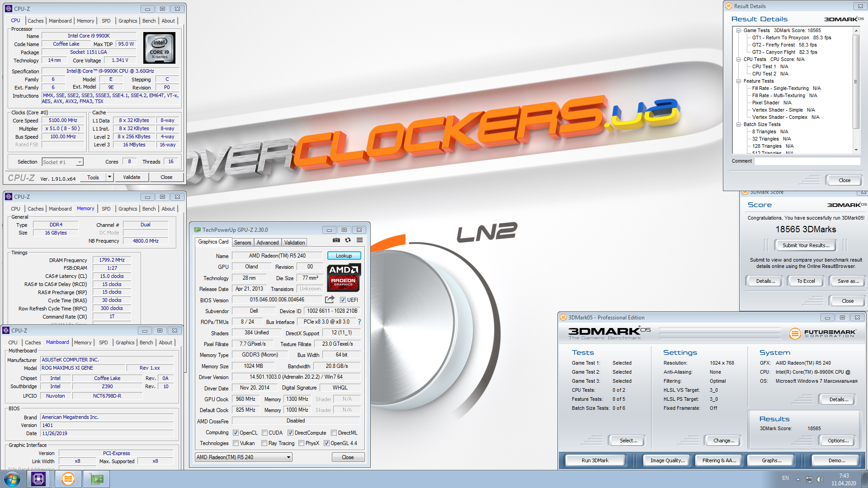Click the 3DMark05 orange taskbar icon
Image resolution: width=868 pixels, height=488 pixels.
tap(68, 479)
